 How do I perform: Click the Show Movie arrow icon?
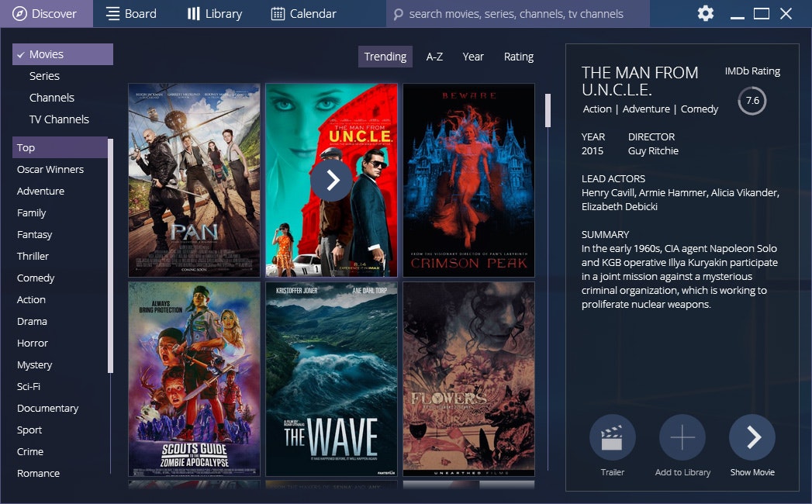pyautogui.click(x=752, y=437)
